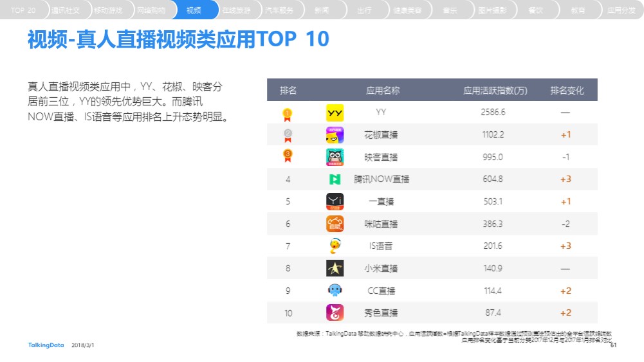Click the 腾讯NOW直播 green icon
The image size is (644, 362).
click(335, 179)
